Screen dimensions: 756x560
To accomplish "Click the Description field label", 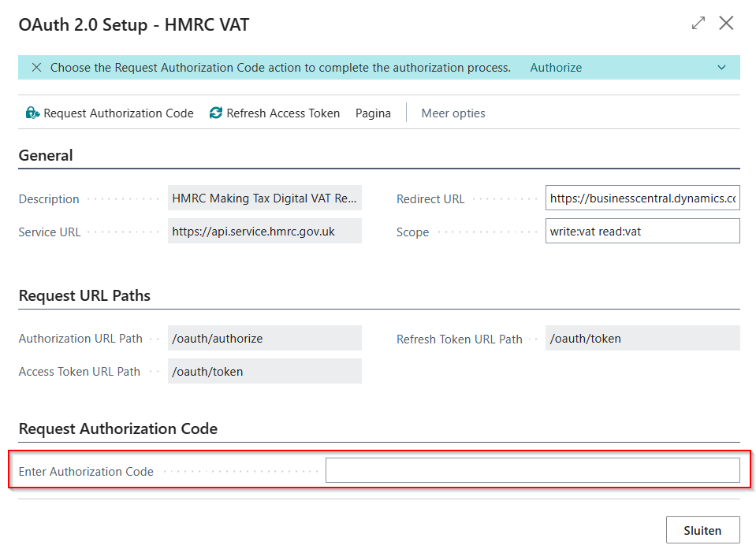I will pyautogui.click(x=49, y=198).
